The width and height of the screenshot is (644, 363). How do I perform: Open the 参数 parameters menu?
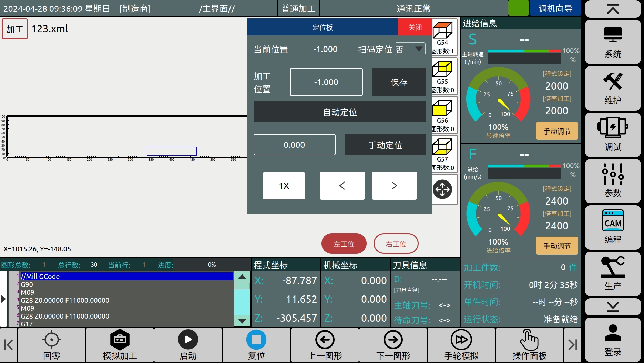[x=613, y=181]
